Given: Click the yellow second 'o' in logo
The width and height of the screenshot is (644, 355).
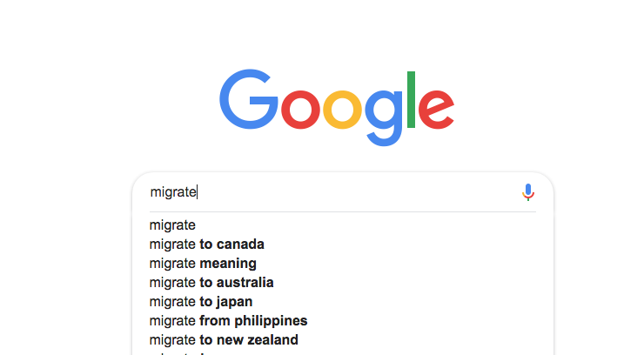Looking at the screenshot, I should (342, 109).
